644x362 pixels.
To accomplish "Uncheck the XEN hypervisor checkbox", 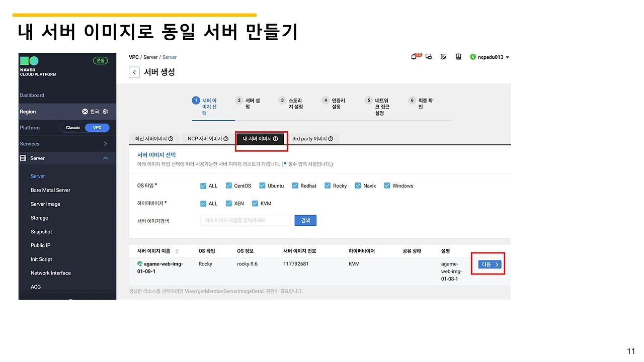I will (x=229, y=203).
